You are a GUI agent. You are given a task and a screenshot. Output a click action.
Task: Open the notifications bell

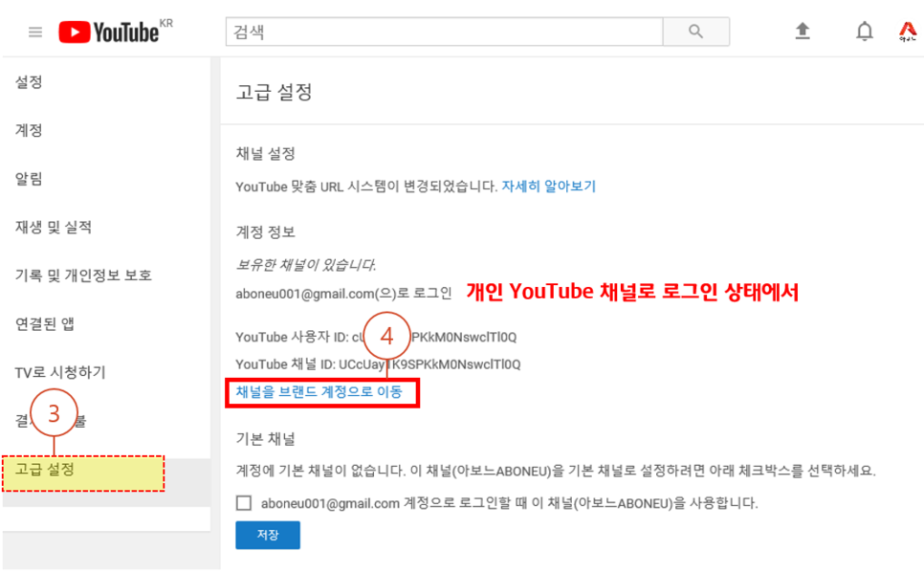pos(865,32)
